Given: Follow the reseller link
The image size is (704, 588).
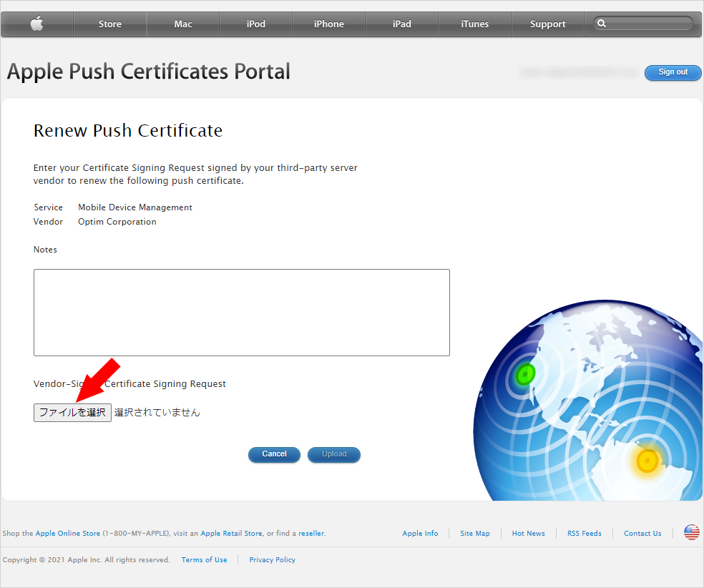Looking at the screenshot, I should click(x=311, y=533).
